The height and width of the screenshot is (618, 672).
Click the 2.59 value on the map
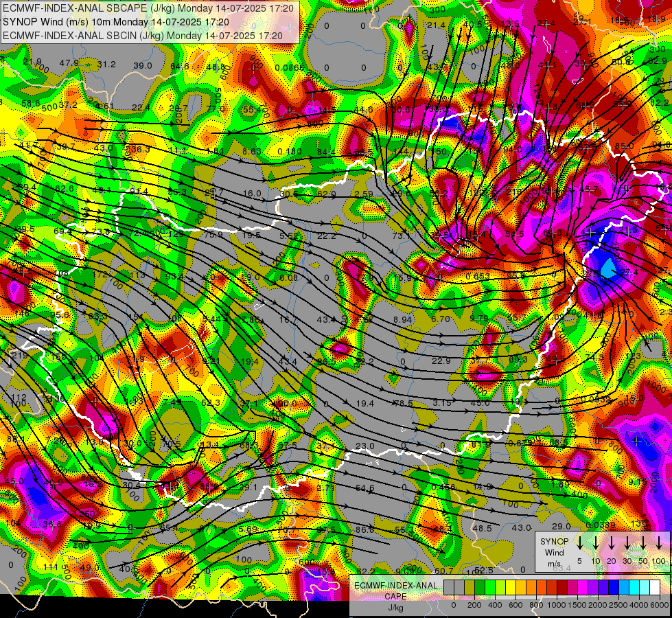[x=364, y=194]
